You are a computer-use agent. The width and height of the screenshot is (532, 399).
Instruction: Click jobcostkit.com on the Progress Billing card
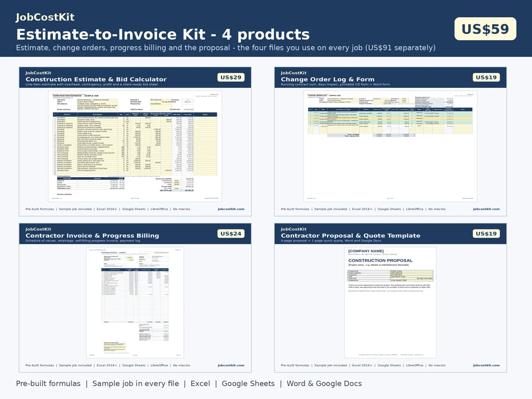231,365
